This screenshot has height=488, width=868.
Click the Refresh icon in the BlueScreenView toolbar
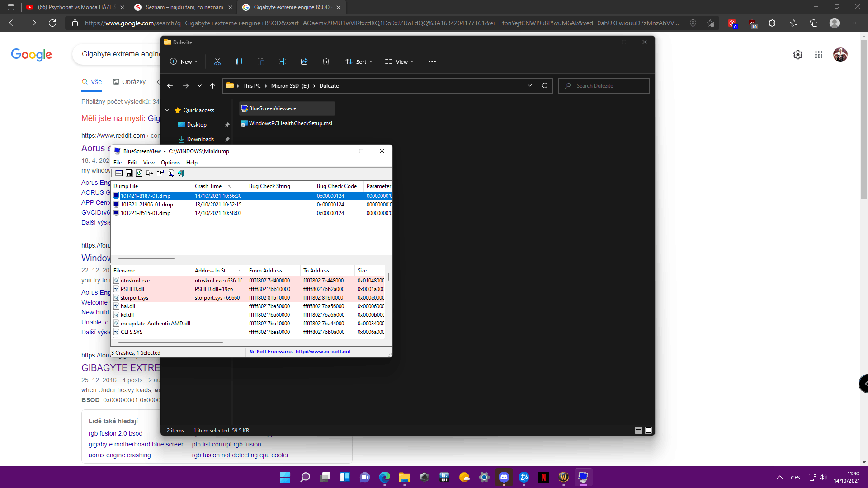click(x=139, y=173)
